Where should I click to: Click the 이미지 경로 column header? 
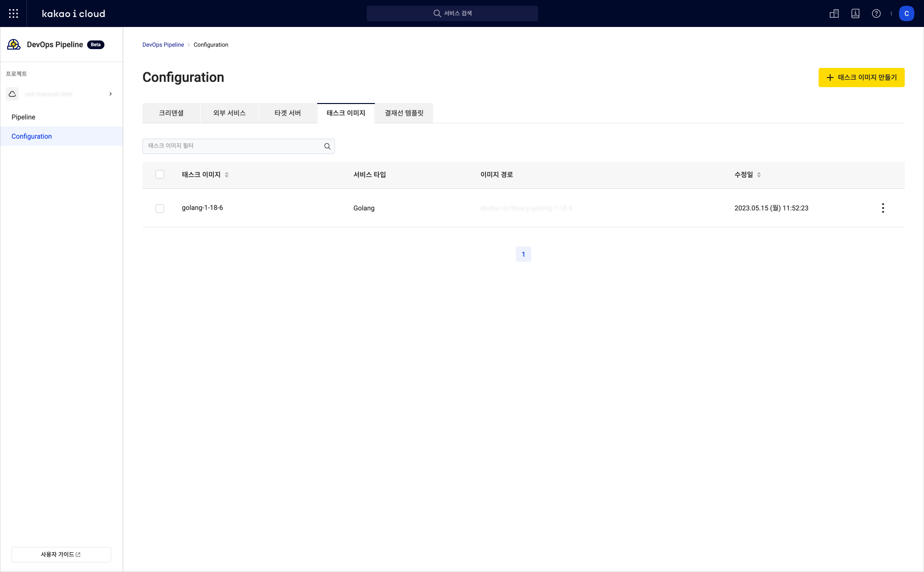(497, 175)
